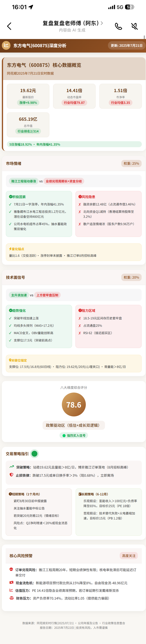Click the red alert icon by 风险隐患
The width and height of the screenshot is (146, 644).
click(80, 197)
